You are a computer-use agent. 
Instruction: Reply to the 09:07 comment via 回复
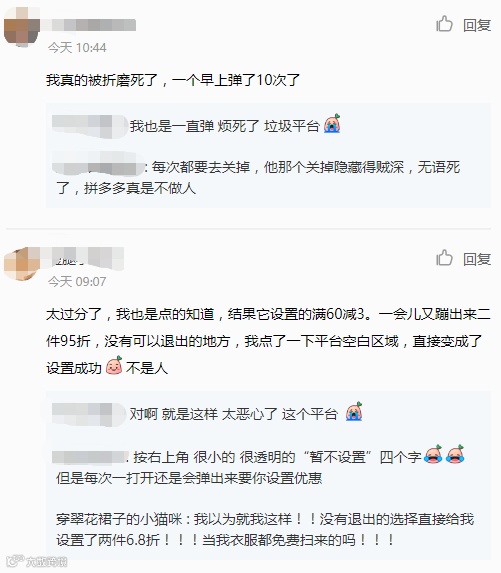coord(477,259)
